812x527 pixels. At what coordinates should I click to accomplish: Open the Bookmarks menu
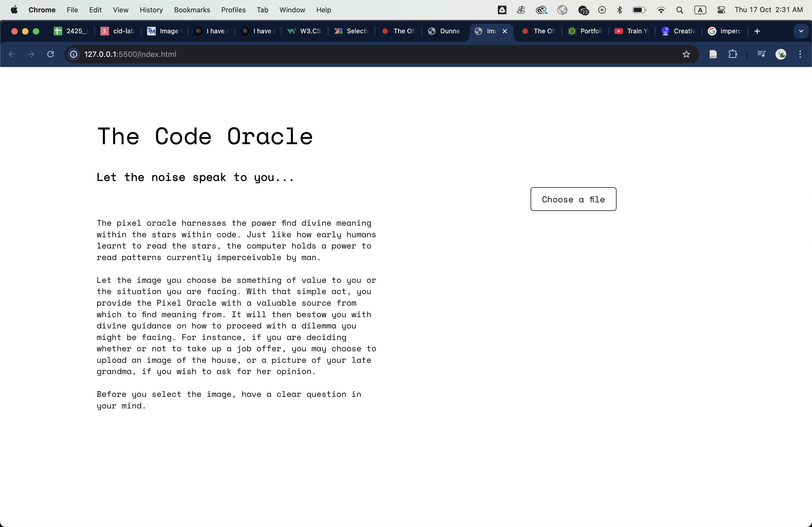pos(192,10)
